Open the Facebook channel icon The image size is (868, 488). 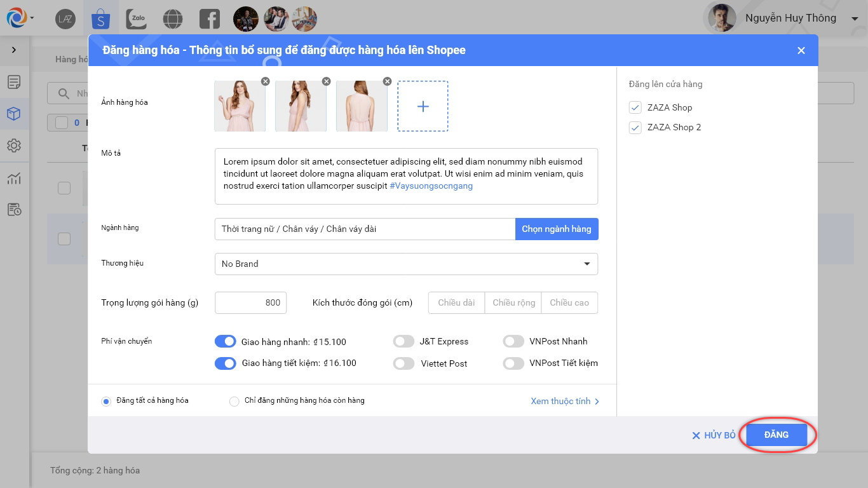pyautogui.click(x=209, y=19)
